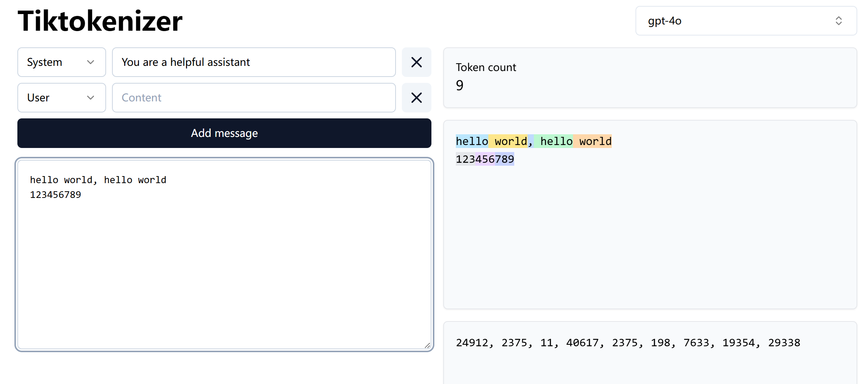Click token ID 40617
868x384 pixels.
point(583,343)
